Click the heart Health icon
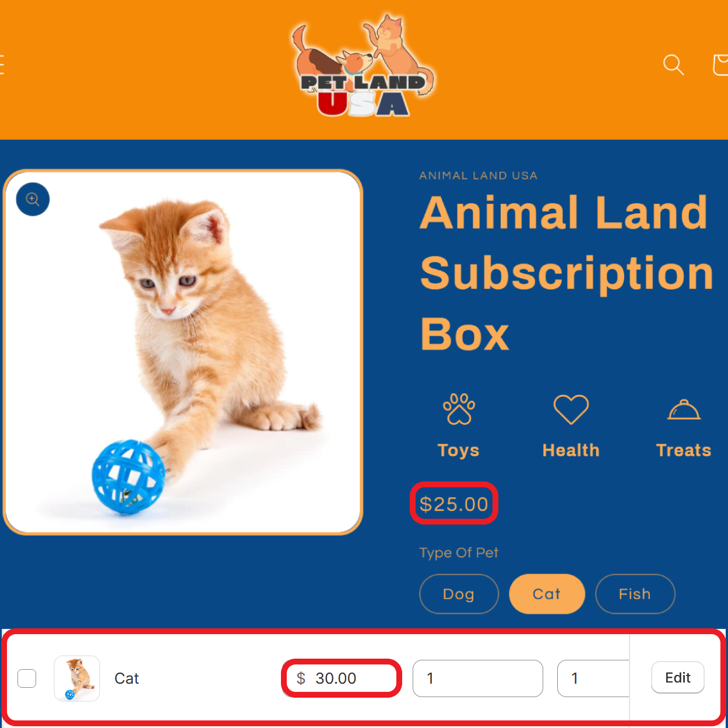This screenshot has width=728, height=728. click(x=571, y=409)
